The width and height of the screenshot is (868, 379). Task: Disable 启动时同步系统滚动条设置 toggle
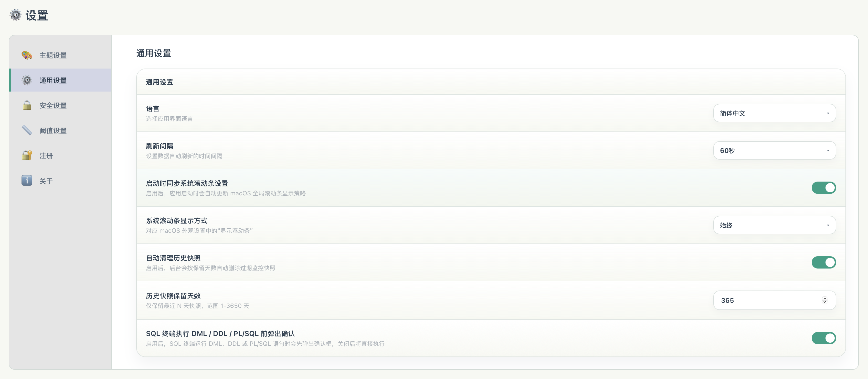coord(823,187)
